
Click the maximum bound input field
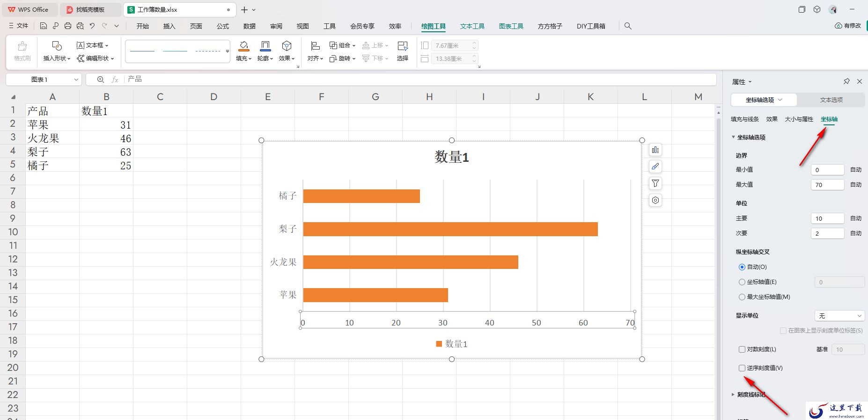point(827,185)
